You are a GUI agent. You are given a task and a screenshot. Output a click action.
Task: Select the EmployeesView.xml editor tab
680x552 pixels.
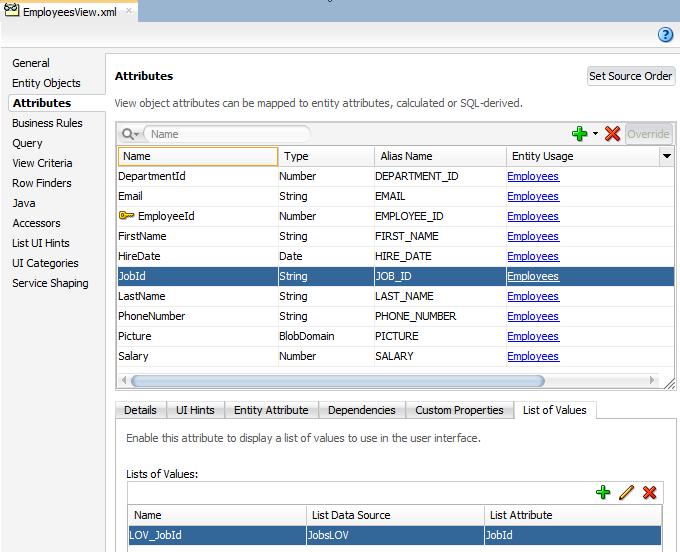click(69, 12)
